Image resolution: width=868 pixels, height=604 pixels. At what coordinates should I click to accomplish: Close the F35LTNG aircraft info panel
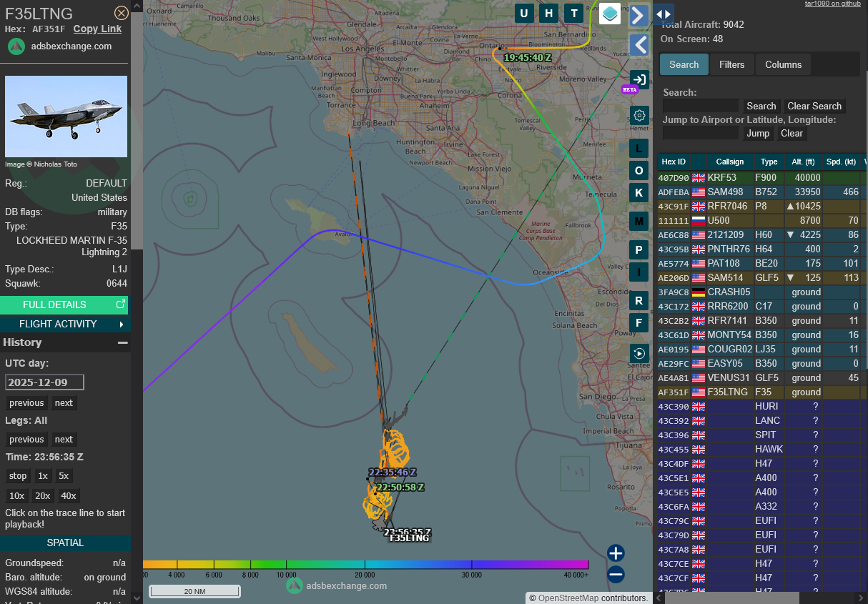122,13
